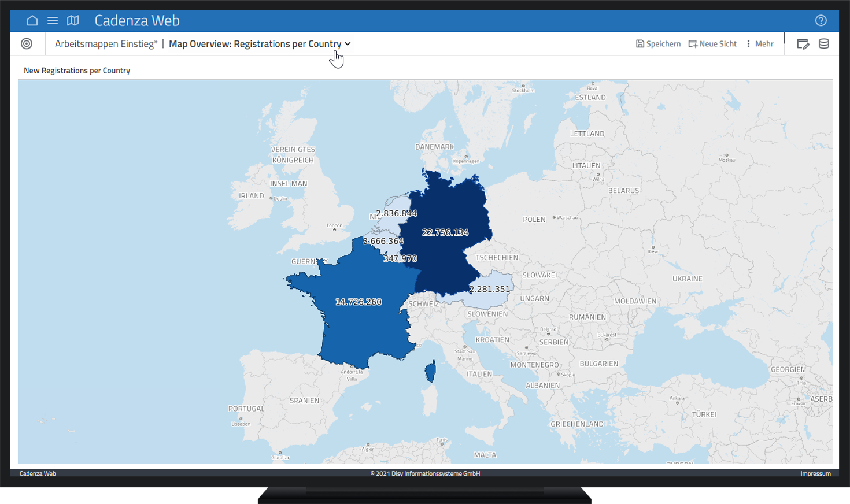Screen dimensions: 850x504
Task: Click the circular target icon
Action: pyautogui.click(x=27, y=44)
